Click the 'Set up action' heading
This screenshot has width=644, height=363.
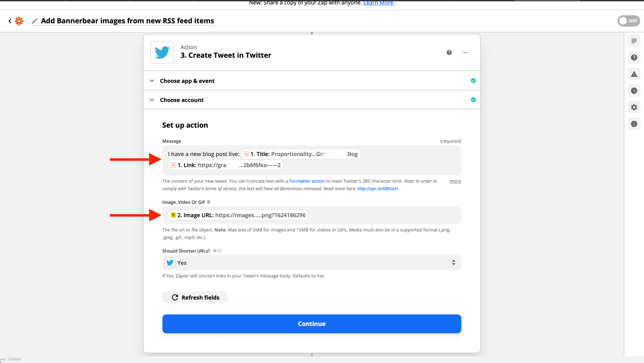click(x=185, y=125)
